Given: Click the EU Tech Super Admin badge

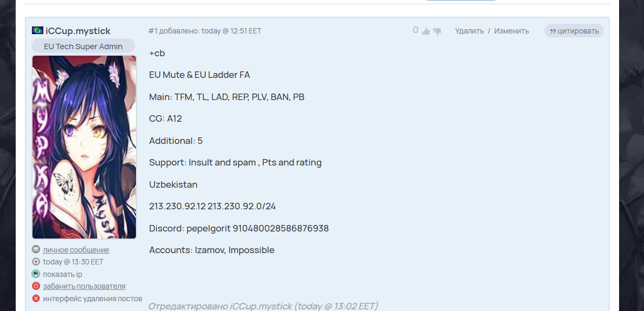Looking at the screenshot, I should [83, 46].
